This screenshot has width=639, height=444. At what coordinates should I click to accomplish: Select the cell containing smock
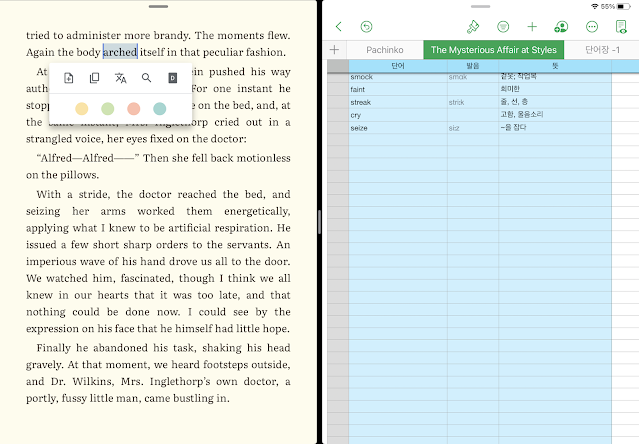pyautogui.click(x=398, y=77)
